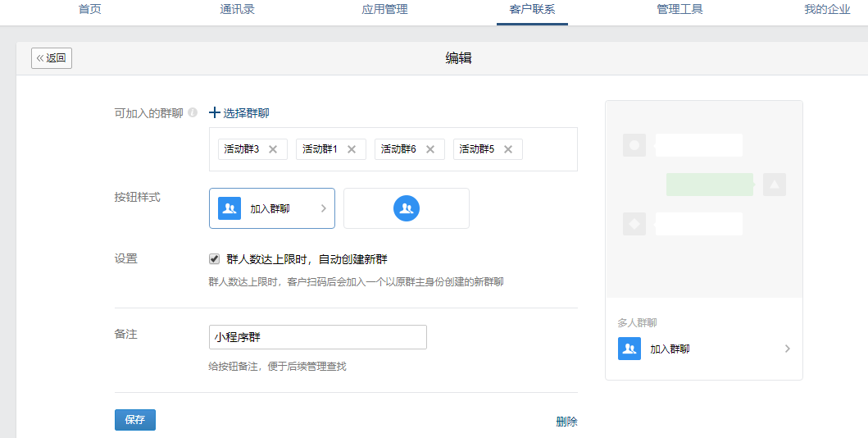Switch to the 应用管理 tab

[384, 9]
